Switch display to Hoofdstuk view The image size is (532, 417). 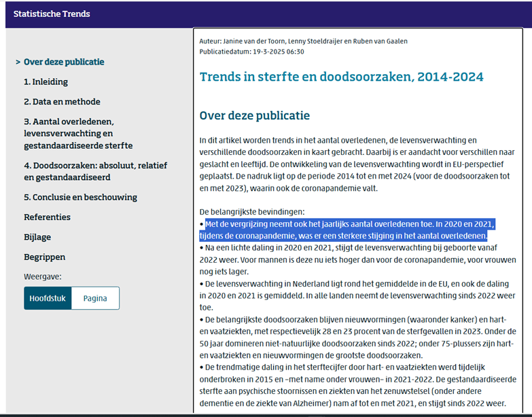pos(48,298)
